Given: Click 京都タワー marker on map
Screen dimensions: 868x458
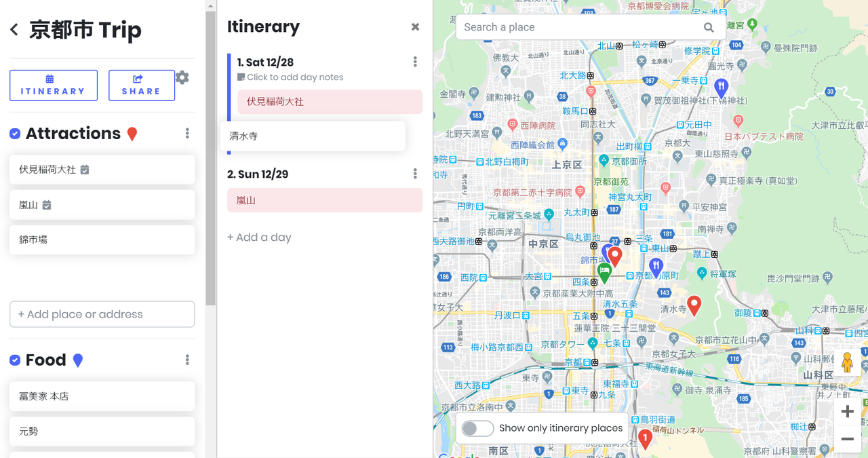Looking at the screenshot, I should pos(593,344).
